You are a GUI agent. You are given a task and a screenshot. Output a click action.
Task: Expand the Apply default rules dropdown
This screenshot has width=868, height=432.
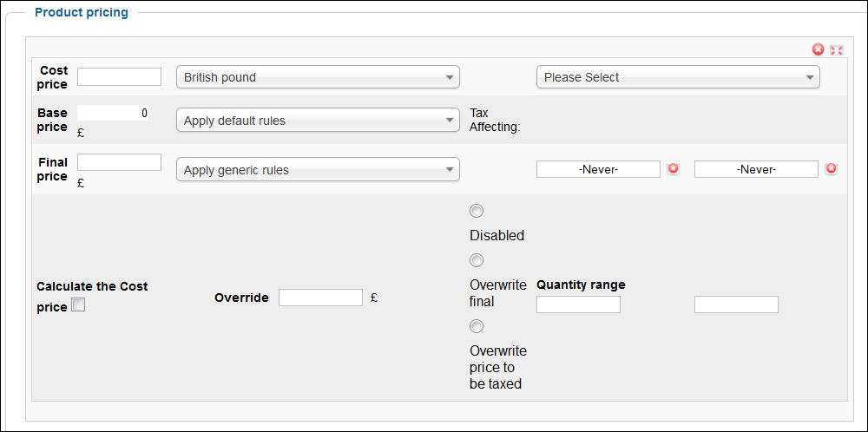coord(318,120)
